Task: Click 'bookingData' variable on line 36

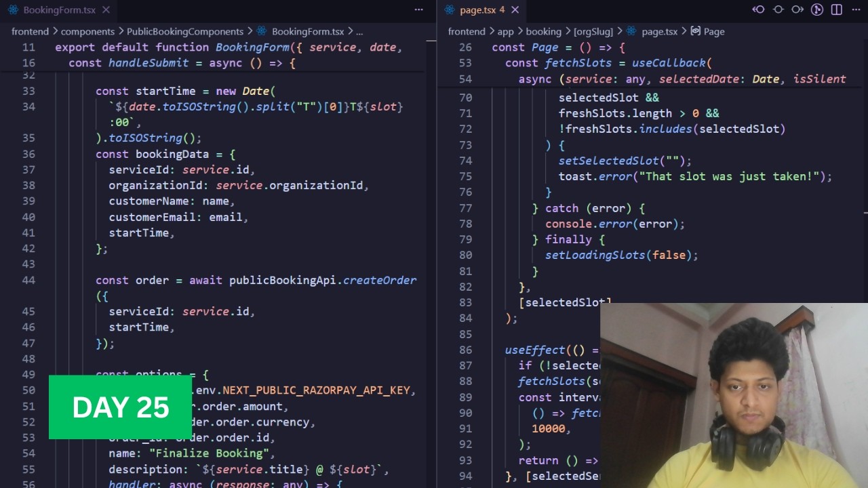Action: pos(172,154)
